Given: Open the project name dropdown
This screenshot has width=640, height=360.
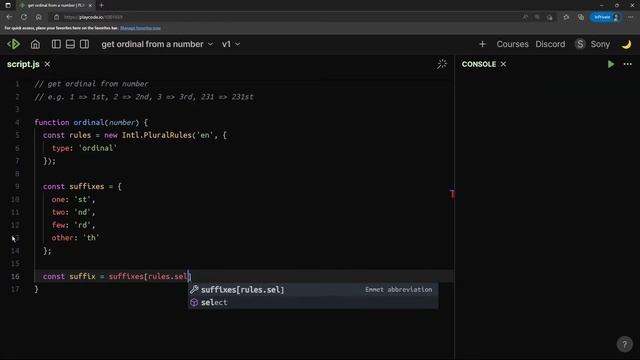Looking at the screenshot, I should 157,44.
